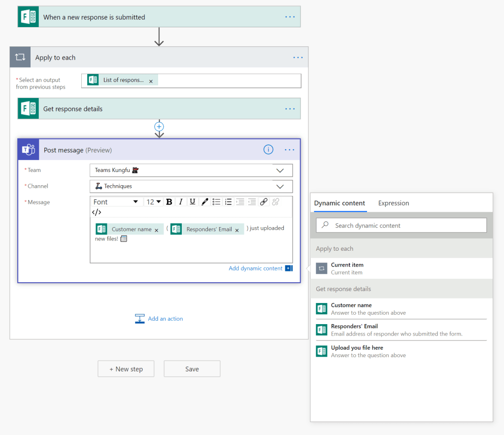This screenshot has width=504, height=435.
Task: Click the insert link icon
Action: pyautogui.click(x=264, y=201)
